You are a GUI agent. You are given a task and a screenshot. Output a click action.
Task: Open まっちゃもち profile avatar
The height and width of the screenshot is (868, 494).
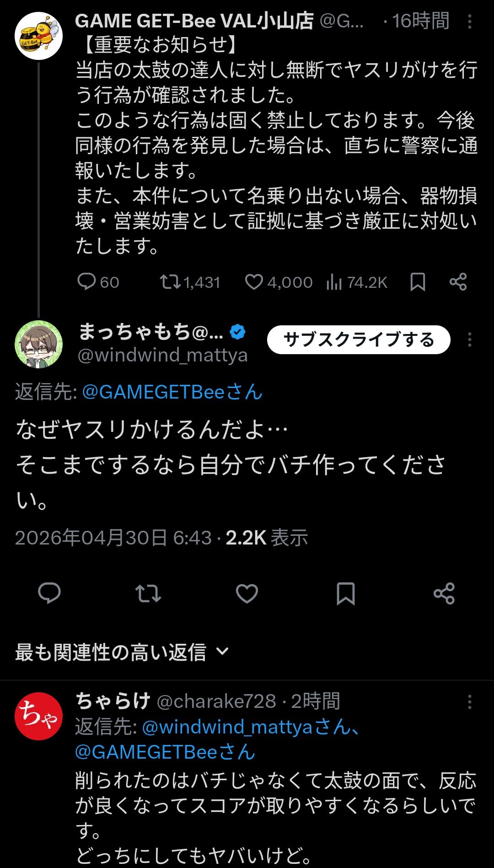click(x=39, y=344)
